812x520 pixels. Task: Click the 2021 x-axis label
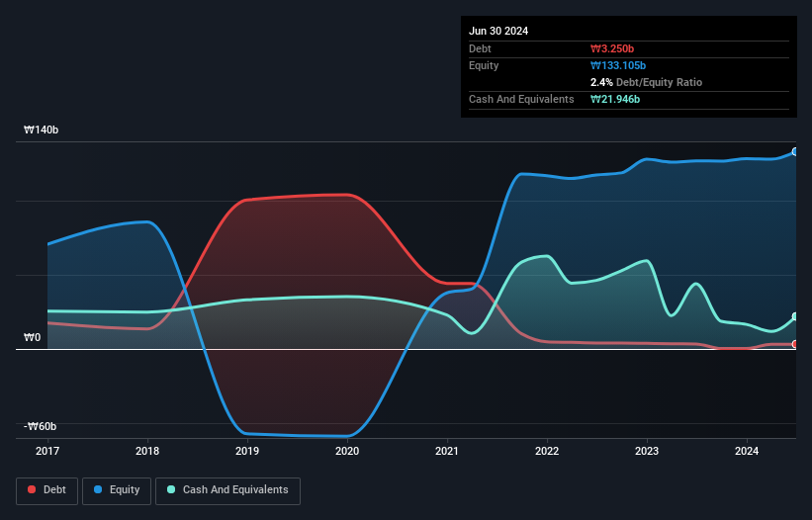pos(447,451)
